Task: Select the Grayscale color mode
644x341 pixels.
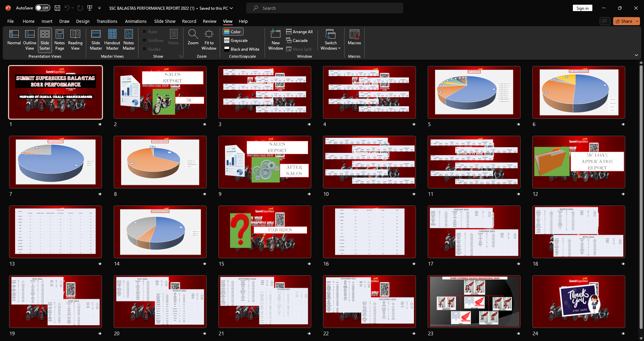Action: point(236,40)
